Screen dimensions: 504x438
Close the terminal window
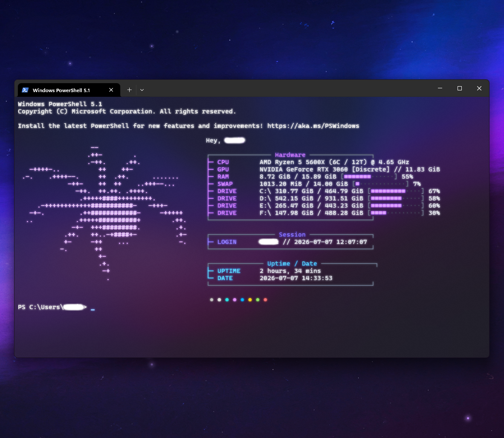479,88
